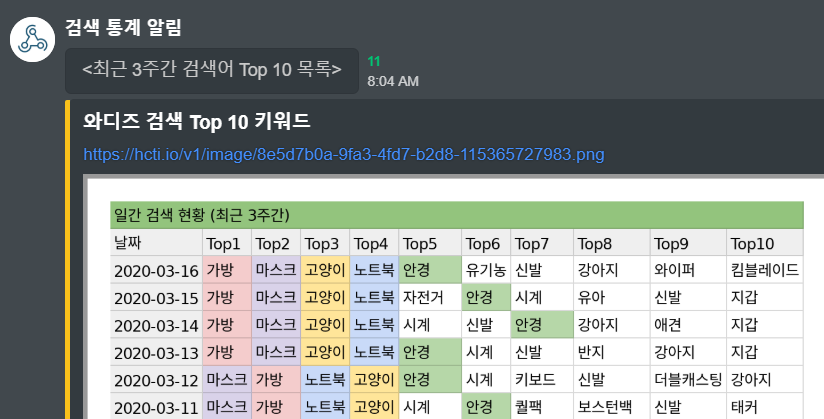Click the 2020-03-11 date cell

(156, 407)
